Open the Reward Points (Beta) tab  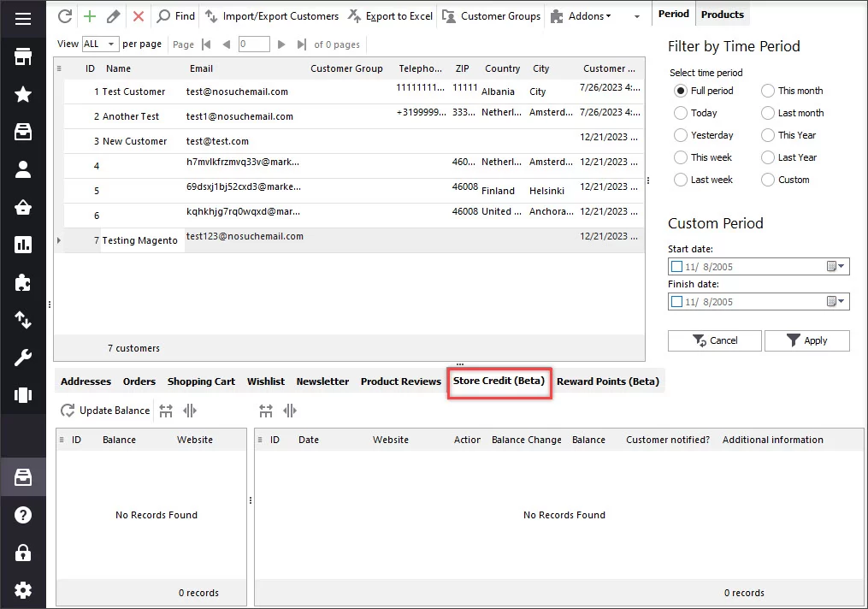point(608,381)
